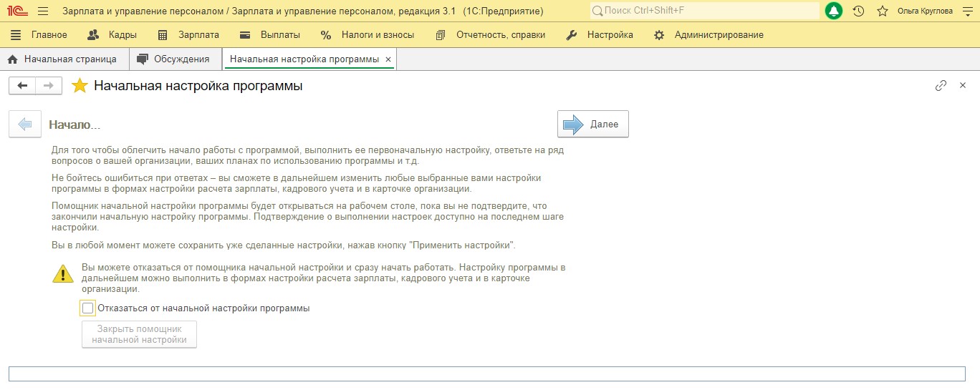The width and height of the screenshot is (980, 390).
Task: Open the Настройка section
Action: click(600, 34)
